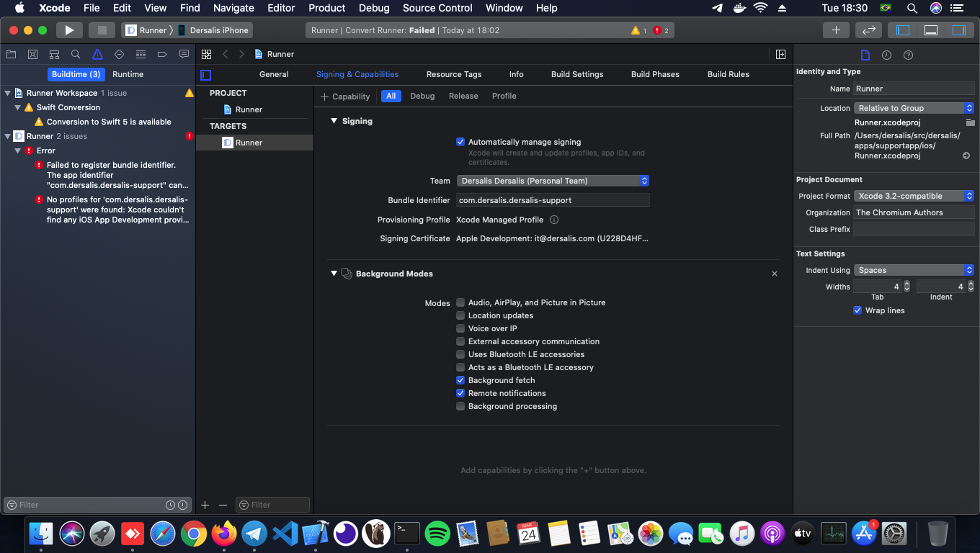Enable Location updates background mode
This screenshot has width=980, height=553.
click(460, 315)
